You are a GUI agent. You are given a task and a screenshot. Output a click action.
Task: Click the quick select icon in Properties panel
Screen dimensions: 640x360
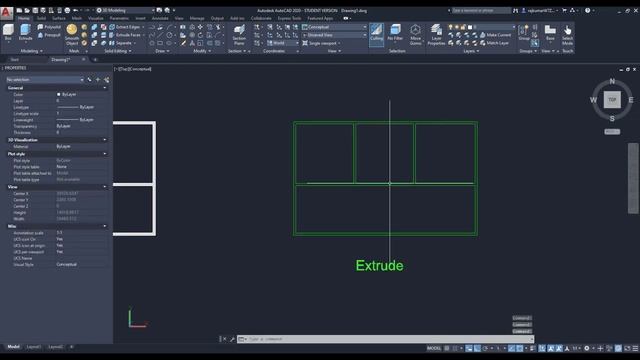[107, 80]
